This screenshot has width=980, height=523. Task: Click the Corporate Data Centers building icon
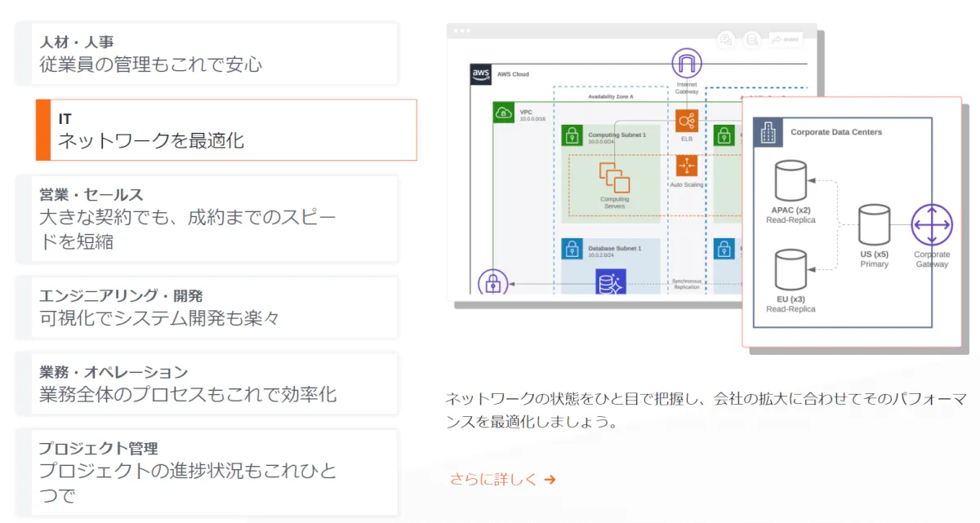(x=768, y=132)
